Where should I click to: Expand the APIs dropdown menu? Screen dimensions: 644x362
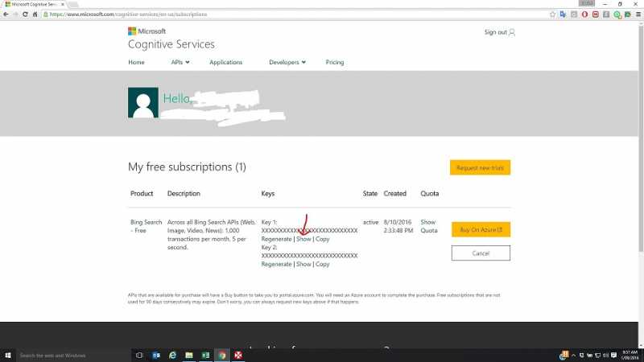click(180, 63)
